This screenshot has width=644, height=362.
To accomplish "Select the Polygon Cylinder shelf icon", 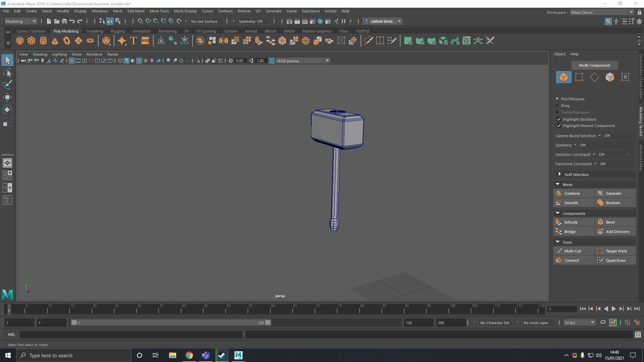I will (43, 41).
